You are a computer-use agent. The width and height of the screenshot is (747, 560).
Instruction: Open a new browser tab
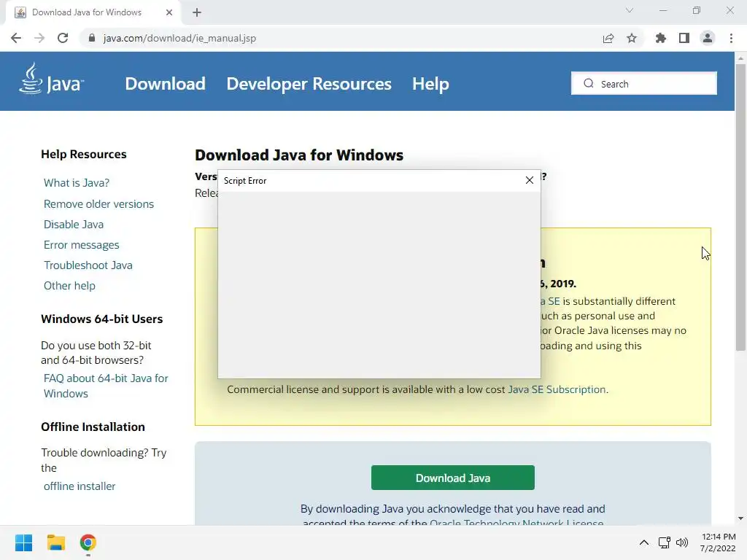(x=197, y=13)
